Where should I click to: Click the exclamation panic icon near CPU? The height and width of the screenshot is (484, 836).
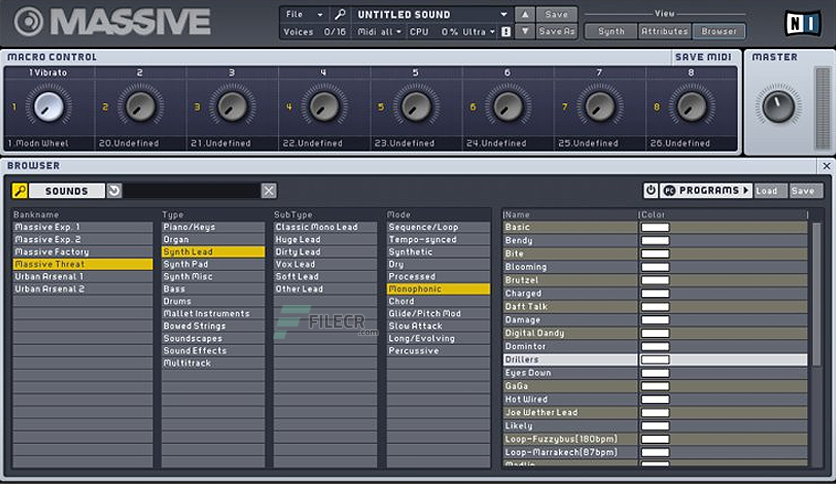coord(506,32)
